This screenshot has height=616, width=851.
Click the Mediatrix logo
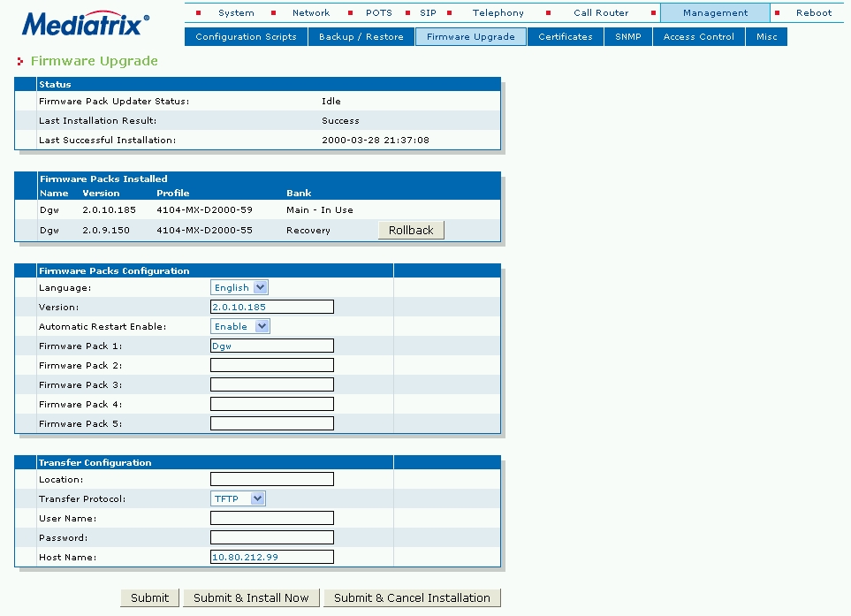pyautogui.click(x=85, y=23)
